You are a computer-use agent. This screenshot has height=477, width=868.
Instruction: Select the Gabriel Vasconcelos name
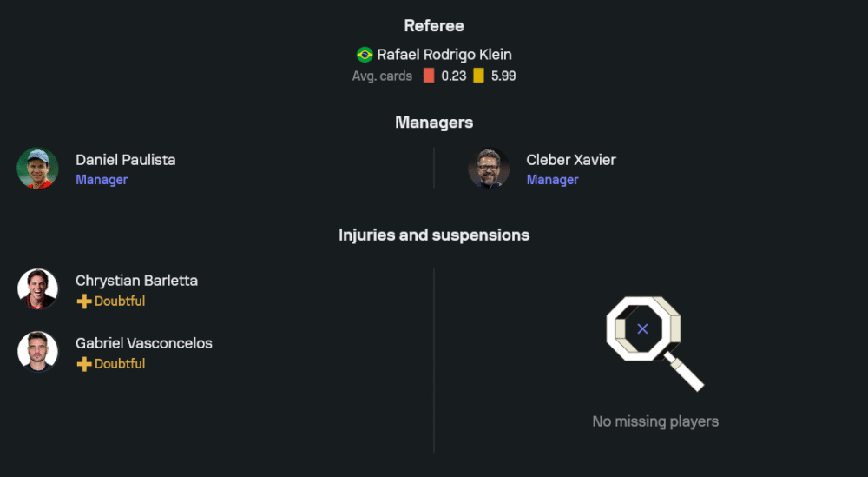pos(143,343)
